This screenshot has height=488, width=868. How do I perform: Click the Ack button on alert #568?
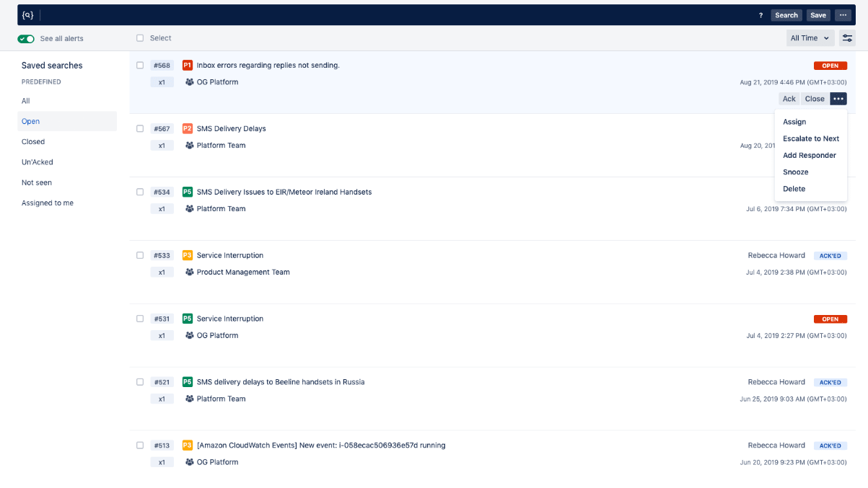pyautogui.click(x=789, y=99)
